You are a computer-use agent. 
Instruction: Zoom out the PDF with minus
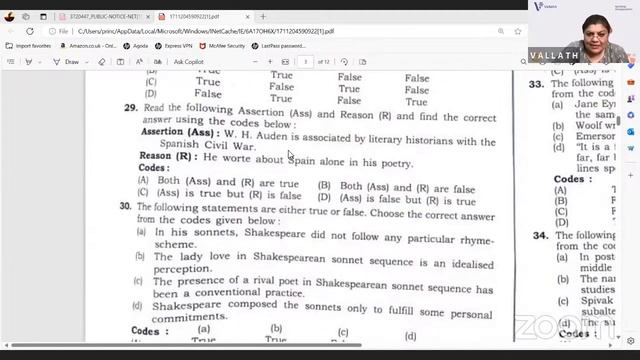coord(256,62)
